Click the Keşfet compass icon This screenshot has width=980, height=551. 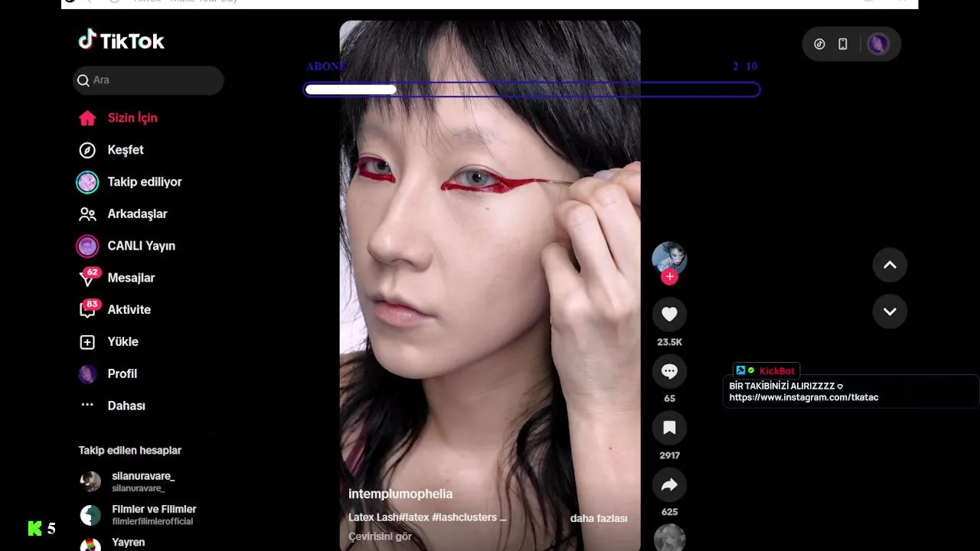[x=87, y=150]
